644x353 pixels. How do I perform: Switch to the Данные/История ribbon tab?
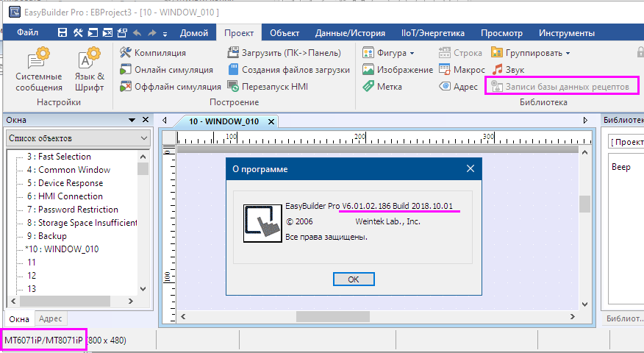(350, 33)
